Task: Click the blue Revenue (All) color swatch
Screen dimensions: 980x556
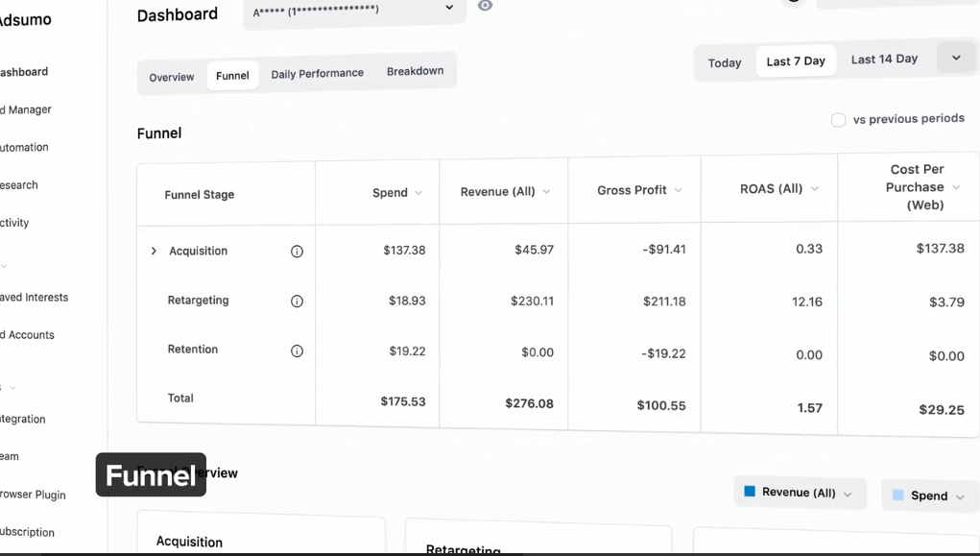Action: click(750, 491)
